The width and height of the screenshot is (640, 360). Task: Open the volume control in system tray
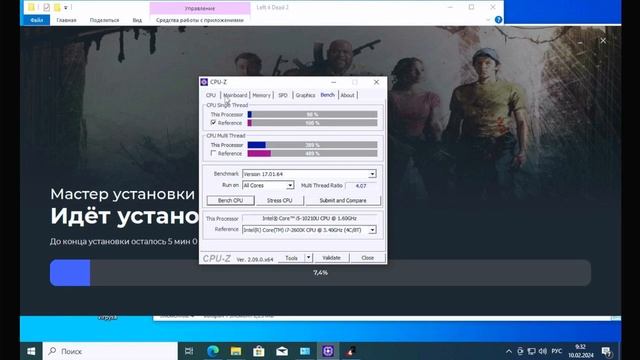[542, 351]
